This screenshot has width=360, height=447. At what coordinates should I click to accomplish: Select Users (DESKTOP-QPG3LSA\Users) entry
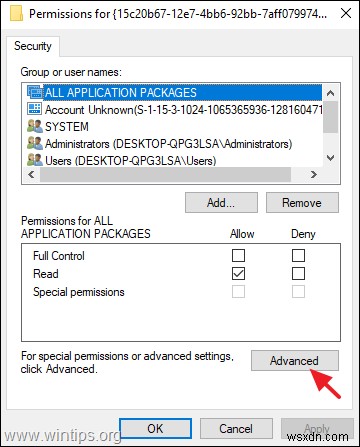[x=173, y=160]
